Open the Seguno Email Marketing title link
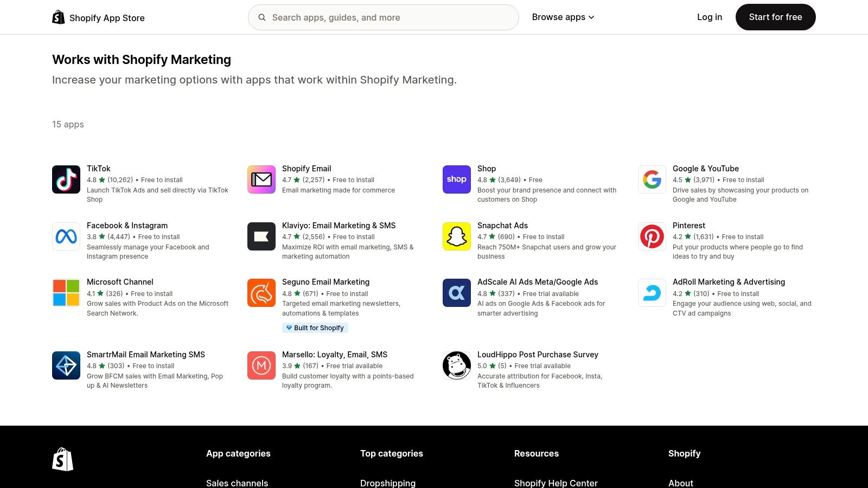The height and width of the screenshot is (488, 868). [325, 282]
